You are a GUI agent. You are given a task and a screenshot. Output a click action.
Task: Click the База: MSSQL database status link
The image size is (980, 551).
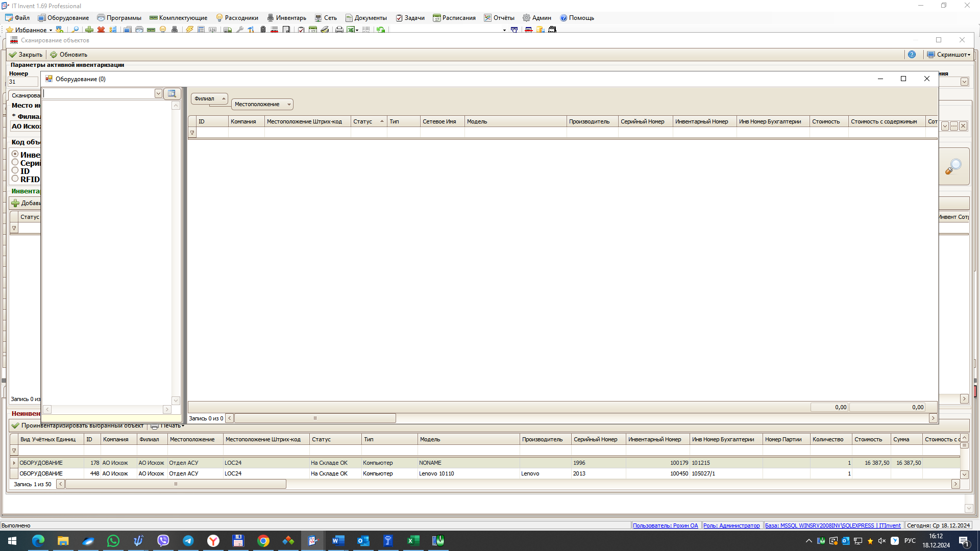832,525
